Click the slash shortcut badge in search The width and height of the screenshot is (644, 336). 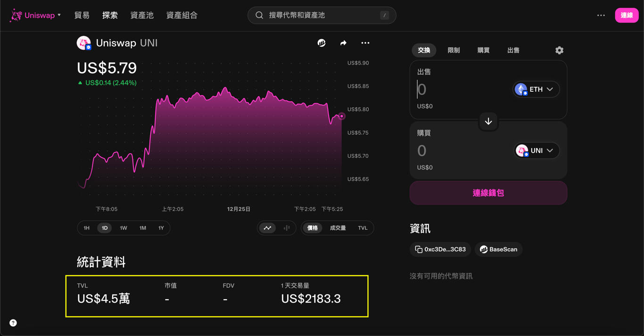(x=385, y=15)
